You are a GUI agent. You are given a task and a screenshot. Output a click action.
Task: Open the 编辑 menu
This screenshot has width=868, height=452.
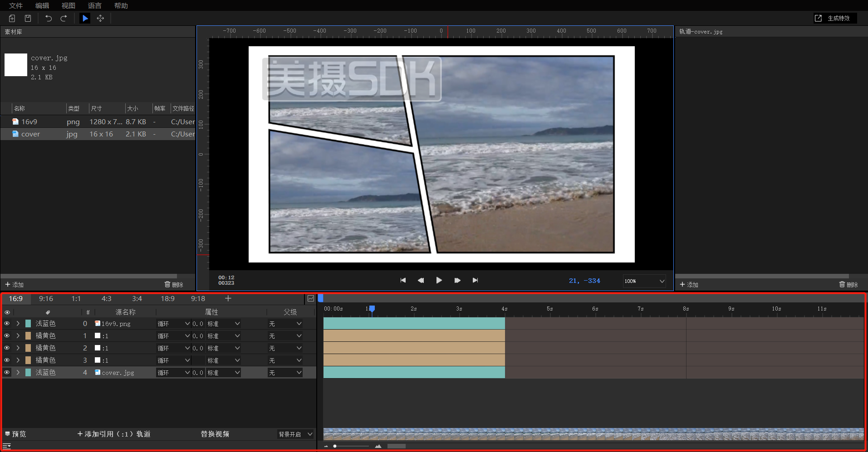click(x=42, y=5)
